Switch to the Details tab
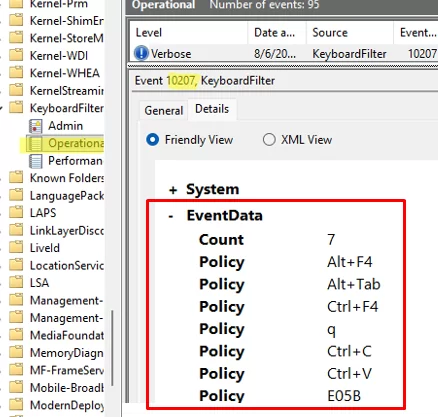 tap(212, 109)
